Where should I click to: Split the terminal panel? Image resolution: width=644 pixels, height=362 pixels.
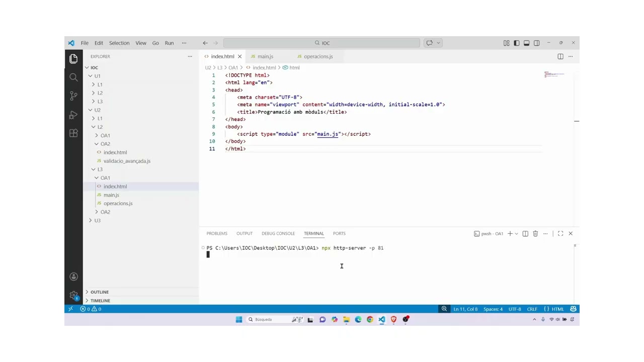tap(525, 233)
